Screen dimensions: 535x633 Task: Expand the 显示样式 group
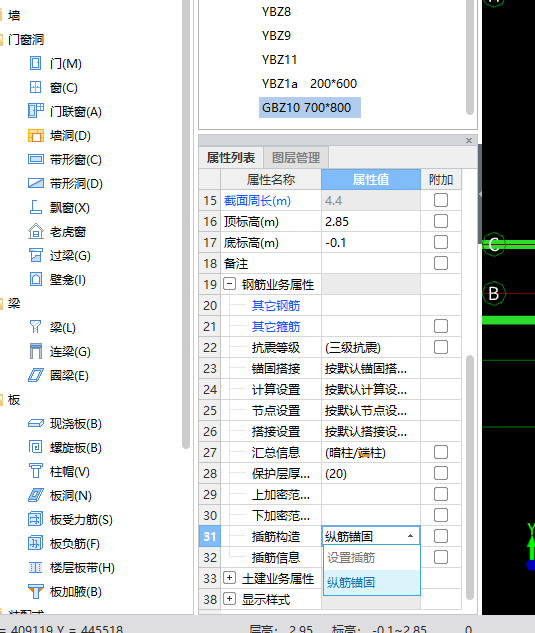pyautogui.click(x=229, y=599)
